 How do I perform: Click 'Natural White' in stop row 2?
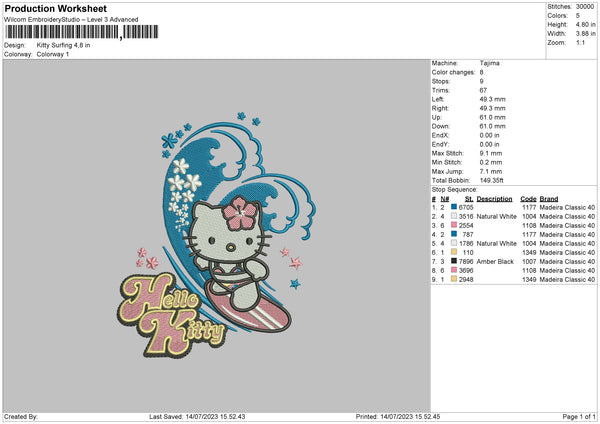pyautogui.click(x=497, y=217)
